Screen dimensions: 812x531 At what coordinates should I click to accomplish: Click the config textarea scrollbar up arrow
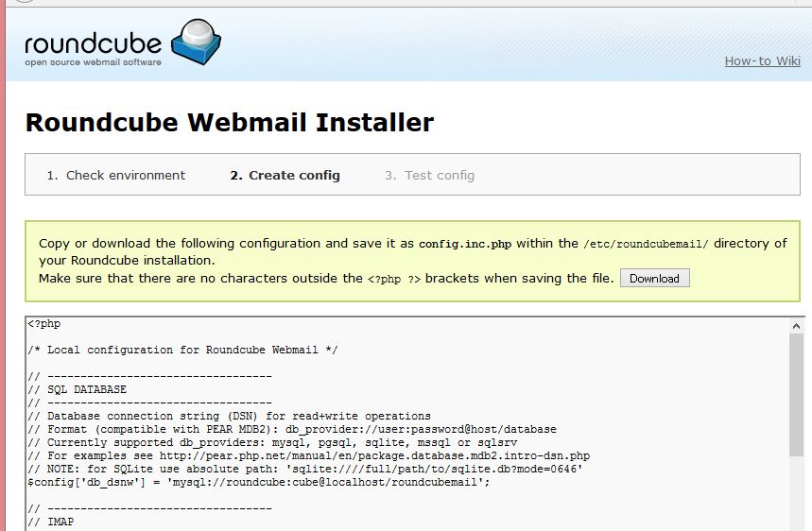(x=796, y=326)
